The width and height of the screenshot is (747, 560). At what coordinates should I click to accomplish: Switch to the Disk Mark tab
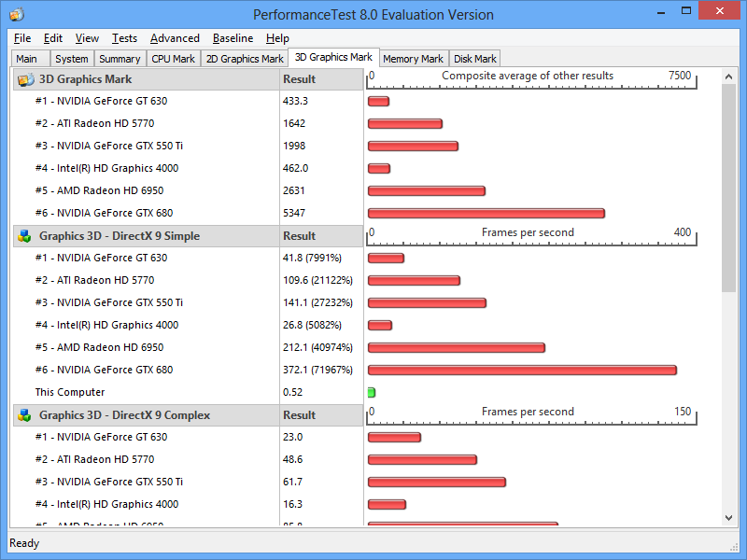click(475, 59)
